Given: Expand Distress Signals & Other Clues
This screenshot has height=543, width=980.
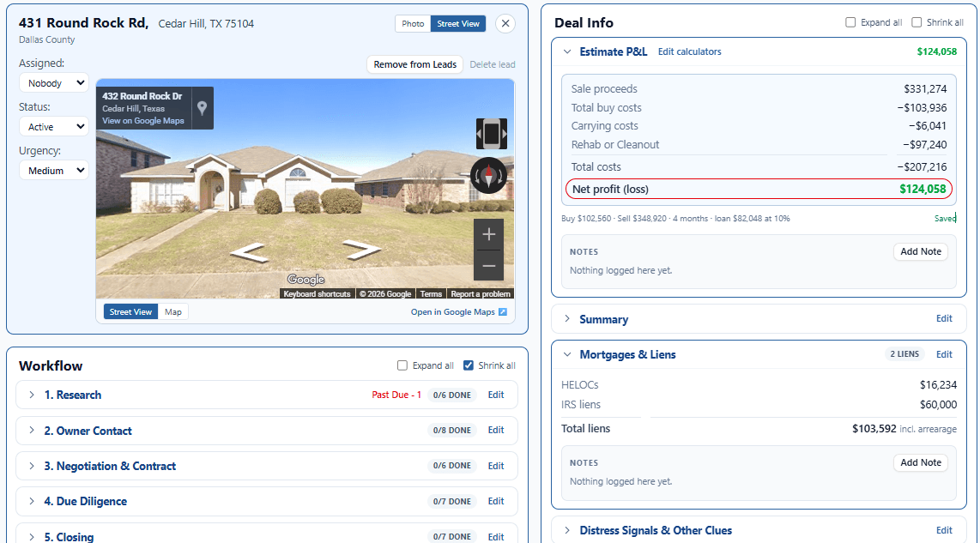Looking at the screenshot, I should click(567, 530).
